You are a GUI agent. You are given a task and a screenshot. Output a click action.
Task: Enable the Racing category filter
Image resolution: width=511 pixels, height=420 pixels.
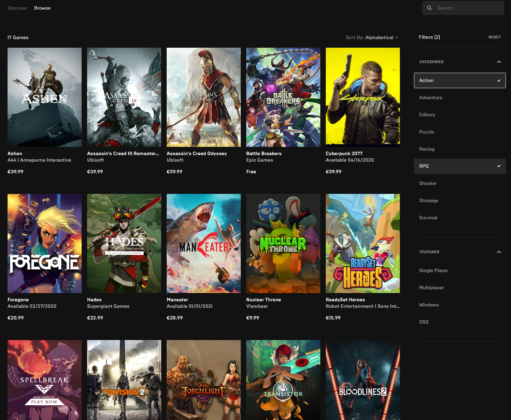pos(460,149)
